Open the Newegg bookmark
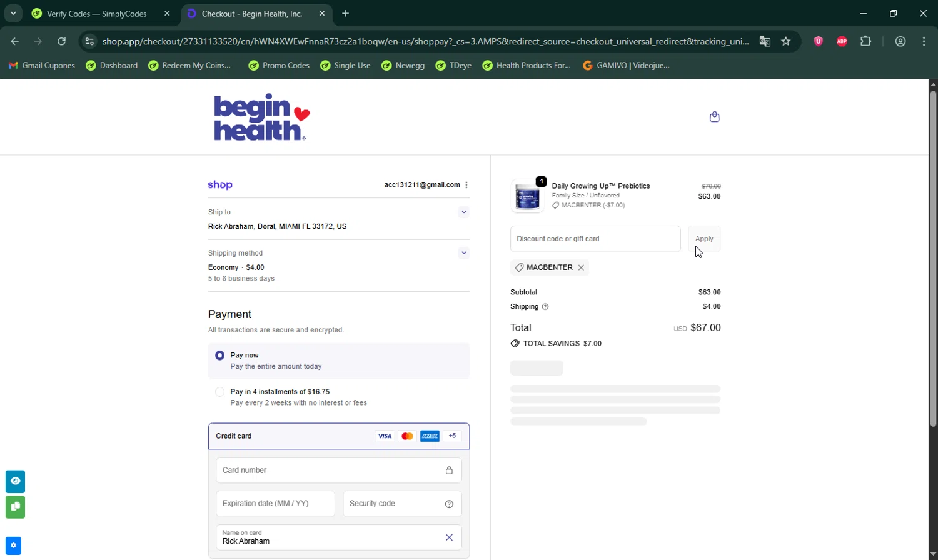 (x=403, y=65)
